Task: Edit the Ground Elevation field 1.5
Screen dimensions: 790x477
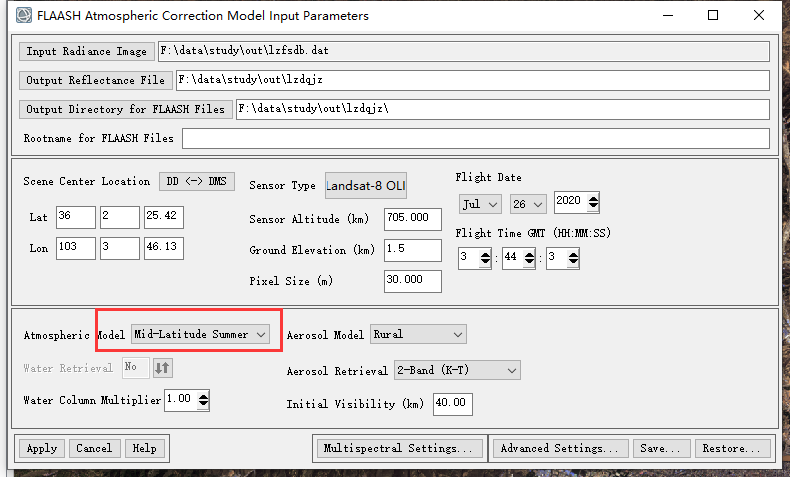Action: pos(413,250)
